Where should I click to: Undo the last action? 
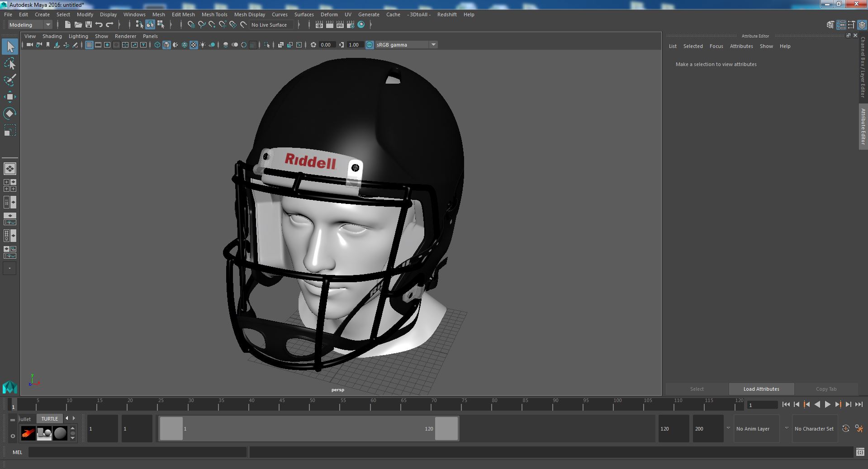click(x=99, y=25)
